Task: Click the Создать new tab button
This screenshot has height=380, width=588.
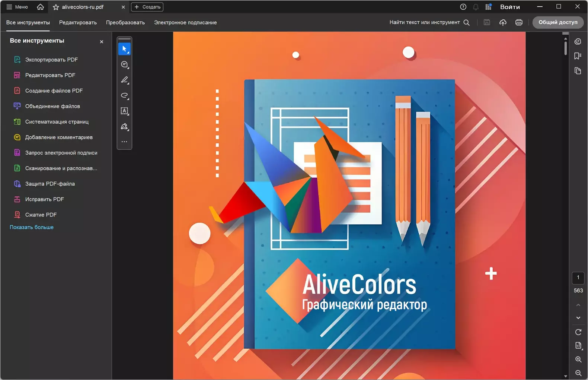Action: (x=147, y=7)
